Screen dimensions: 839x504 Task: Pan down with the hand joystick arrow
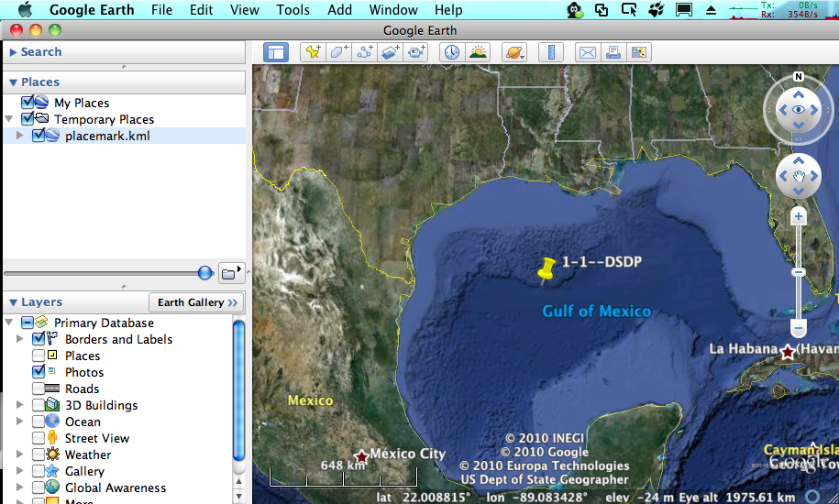coord(799,191)
